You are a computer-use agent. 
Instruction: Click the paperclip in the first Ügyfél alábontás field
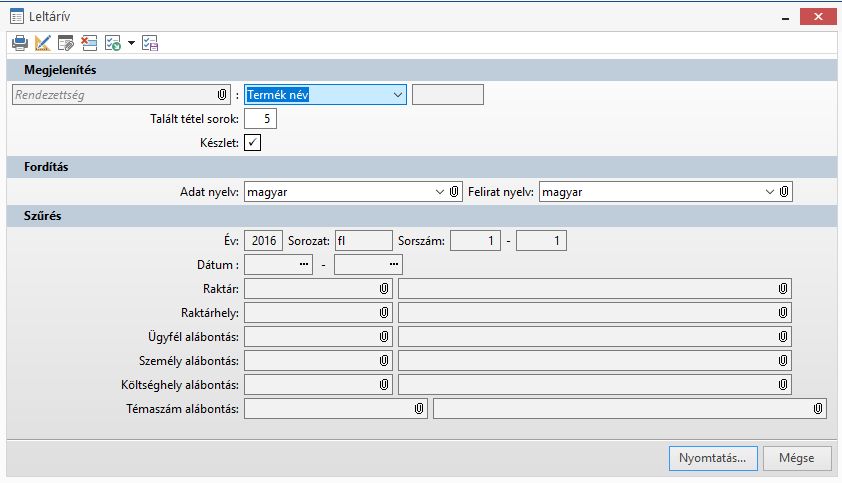(384, 337)
